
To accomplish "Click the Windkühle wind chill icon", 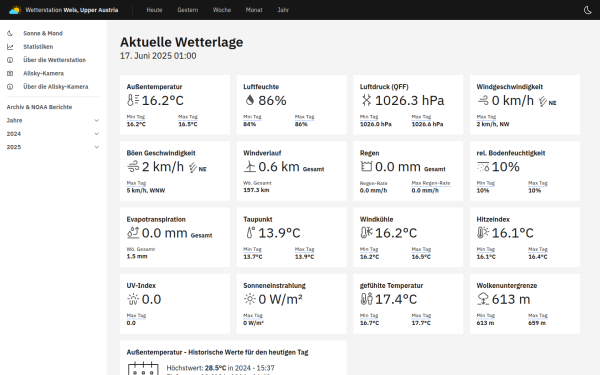I will point(366,233).
